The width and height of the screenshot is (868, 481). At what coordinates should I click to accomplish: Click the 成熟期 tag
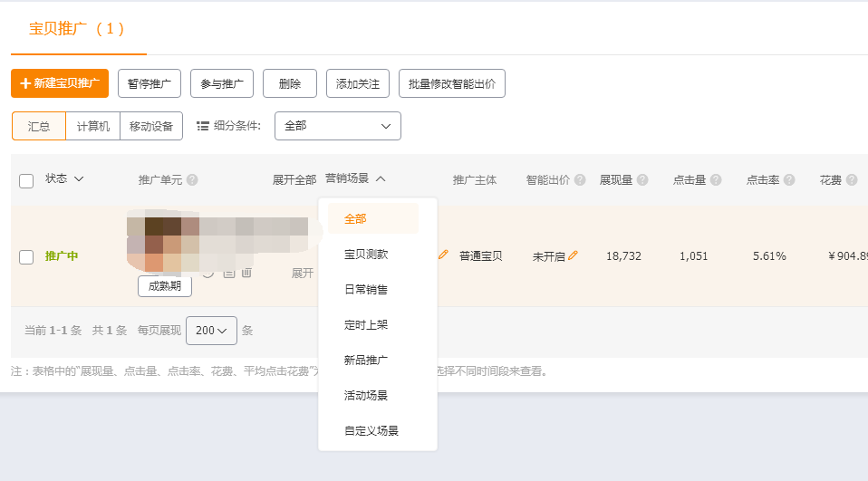click(165, 286)
